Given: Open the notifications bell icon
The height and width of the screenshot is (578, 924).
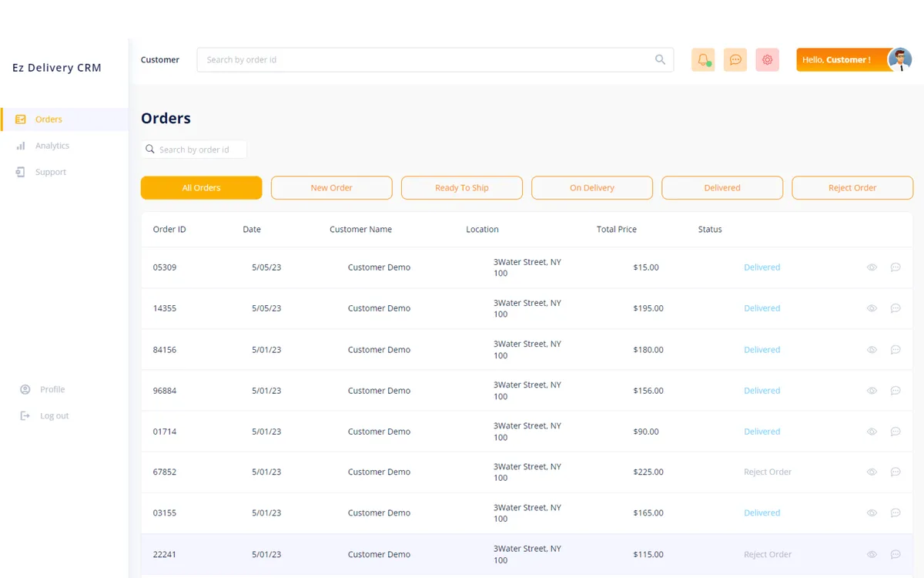Looking at the screenshot, I should pos(703,59).
